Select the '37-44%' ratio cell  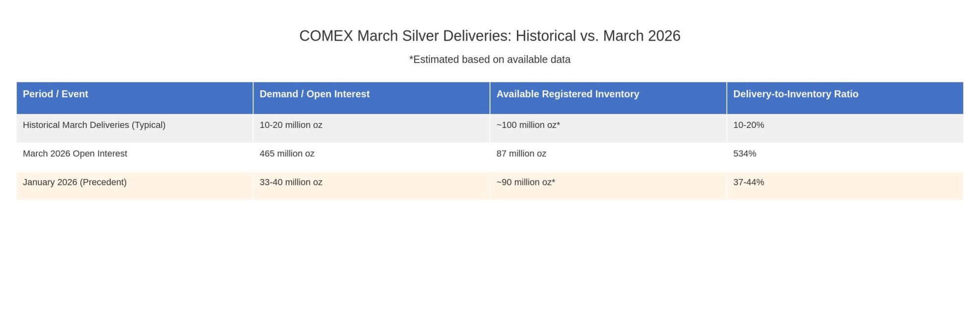[748, 182]
